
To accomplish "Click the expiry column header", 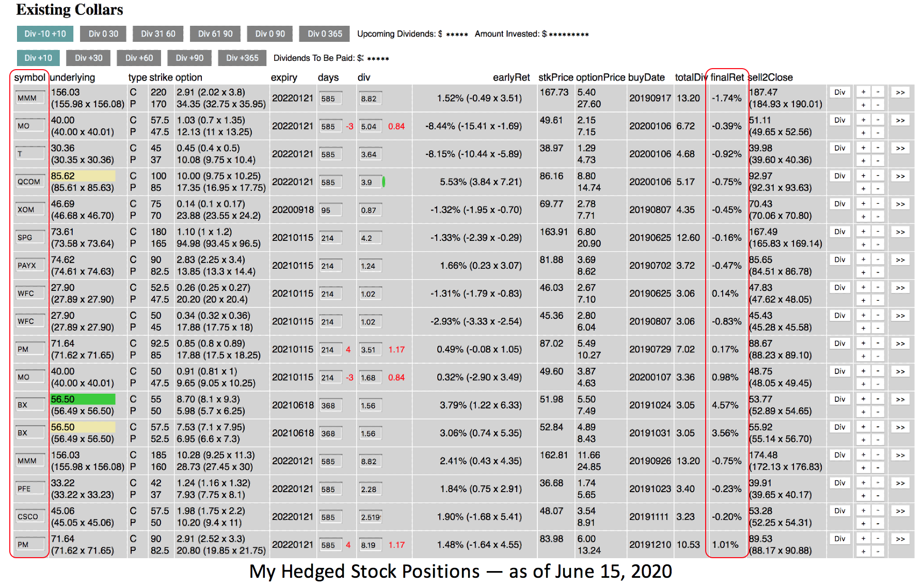I will click(x=284, y=77).
